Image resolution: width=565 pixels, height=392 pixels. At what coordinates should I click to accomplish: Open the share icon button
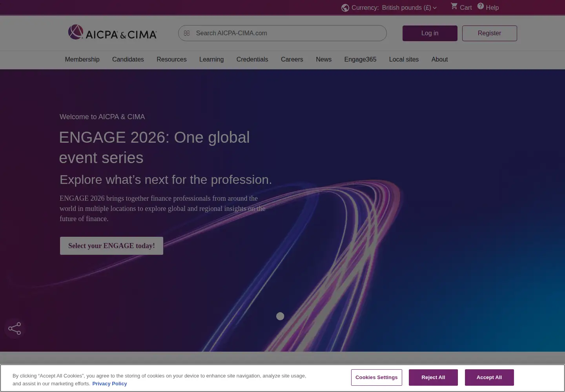(15, 328)
